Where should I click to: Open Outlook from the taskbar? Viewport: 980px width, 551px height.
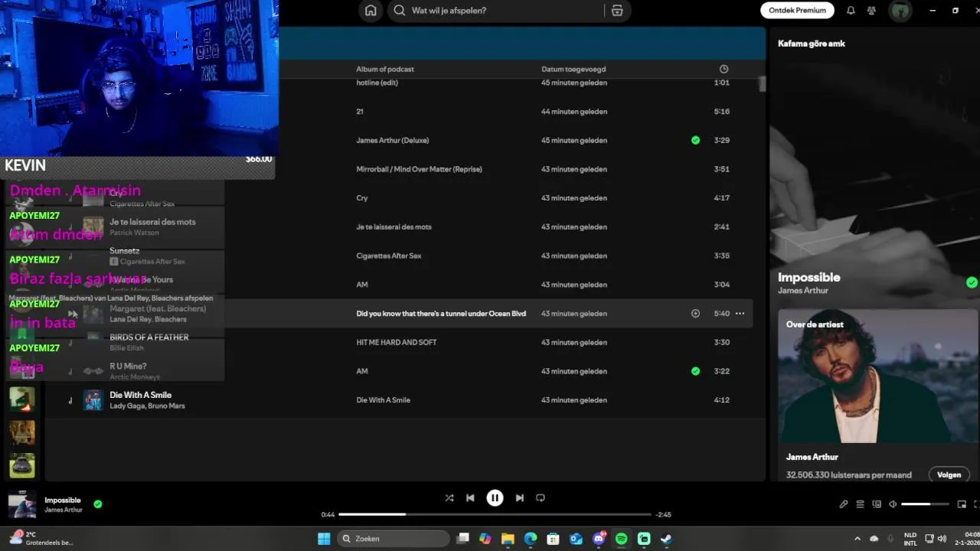[x=576, y=539]
